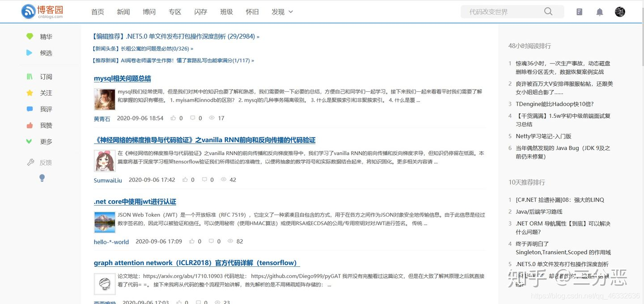Screen dimensions: 644x304
Task: Open comments on the jwt post
Action: (x=211, y=241)
